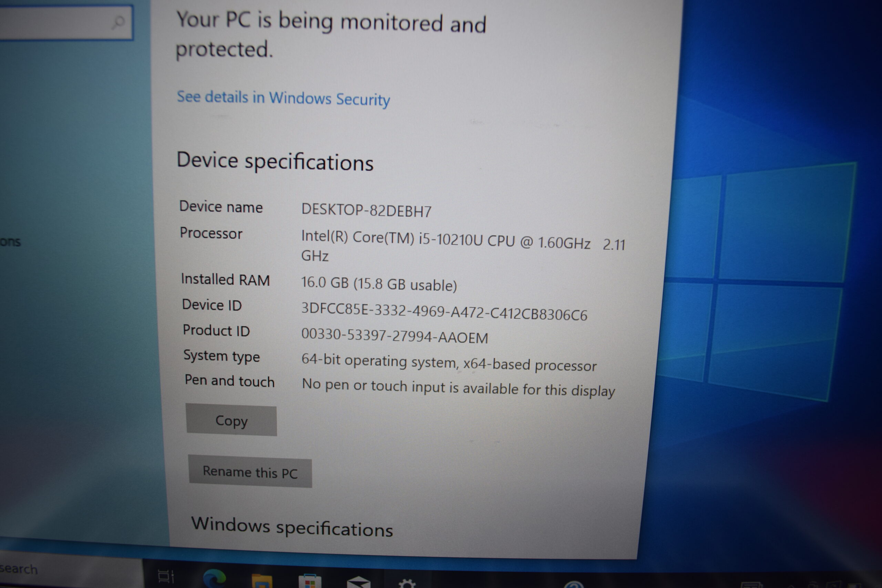Open File Explorer from the taskbar
This screenshot has width=882, height=588.
click(262, 581)
